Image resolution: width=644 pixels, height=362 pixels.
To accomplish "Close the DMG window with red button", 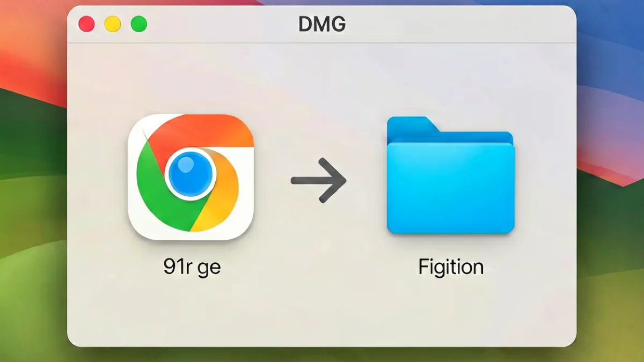I will (86, 24).
